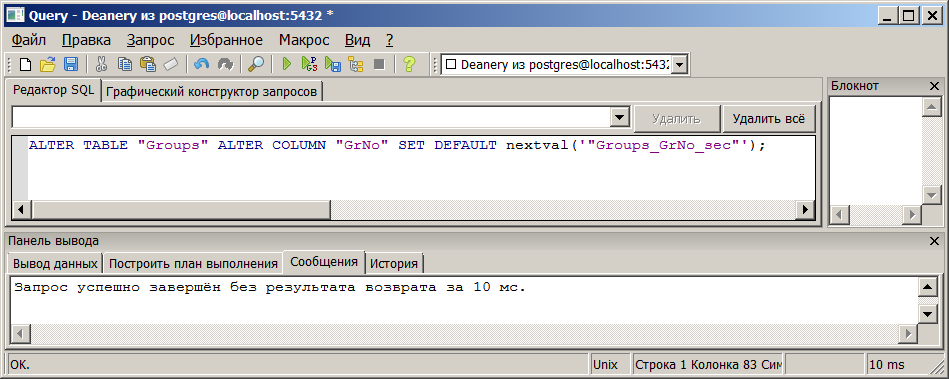Open the Правка menu
949x379 pixels.
click(x=86, y=41)
